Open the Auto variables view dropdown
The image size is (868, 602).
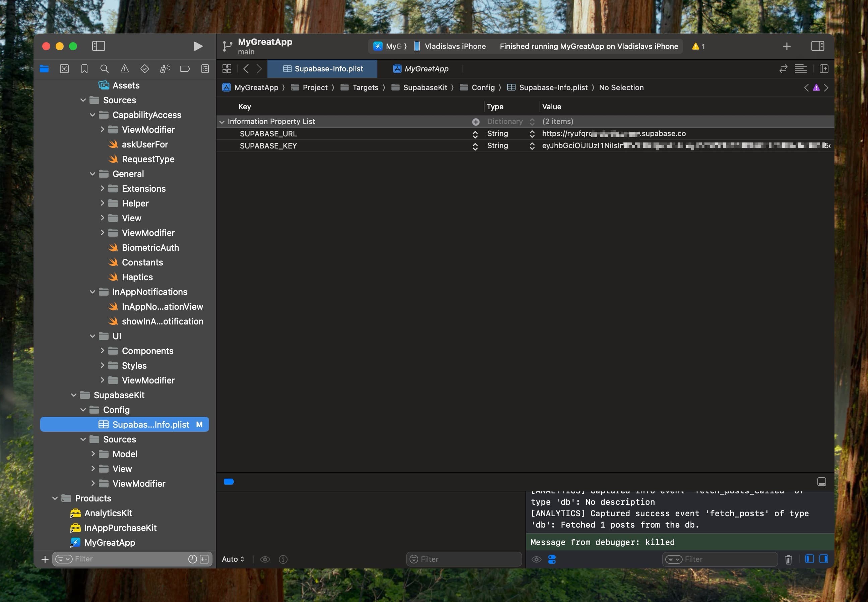coord(233,559)
